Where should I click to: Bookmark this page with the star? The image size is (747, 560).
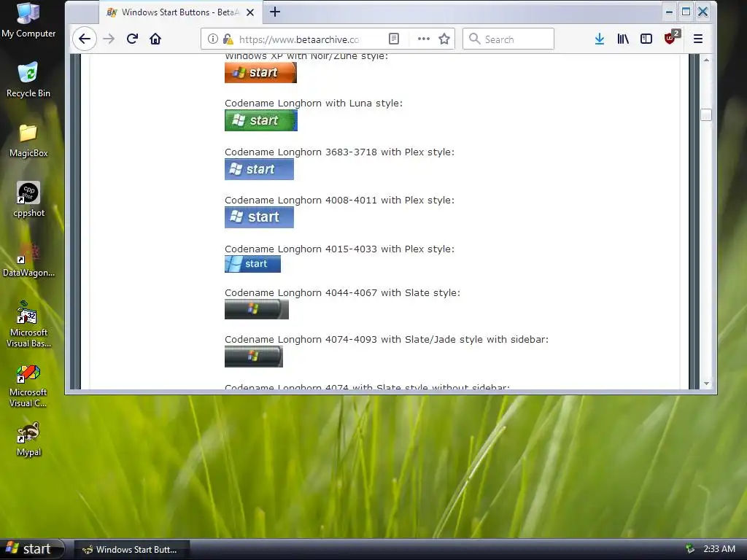(x=444, y=39)
